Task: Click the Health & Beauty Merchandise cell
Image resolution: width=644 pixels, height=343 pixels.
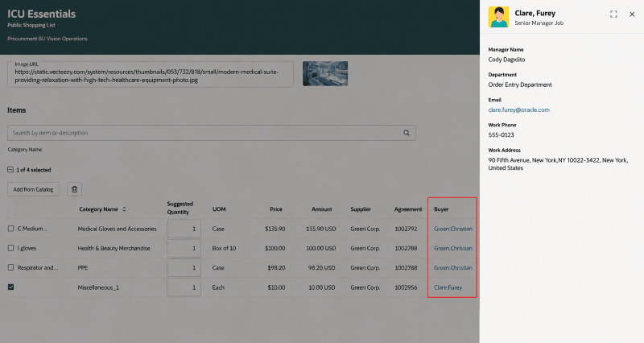Action: point(114,248)
